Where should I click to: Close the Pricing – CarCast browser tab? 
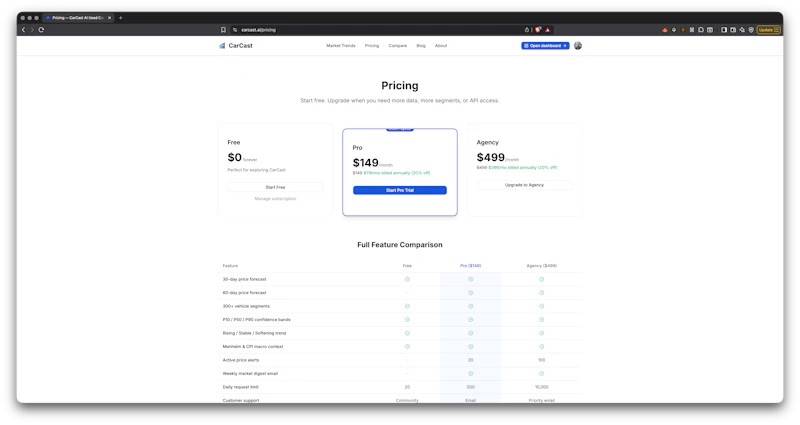point(109,18)
